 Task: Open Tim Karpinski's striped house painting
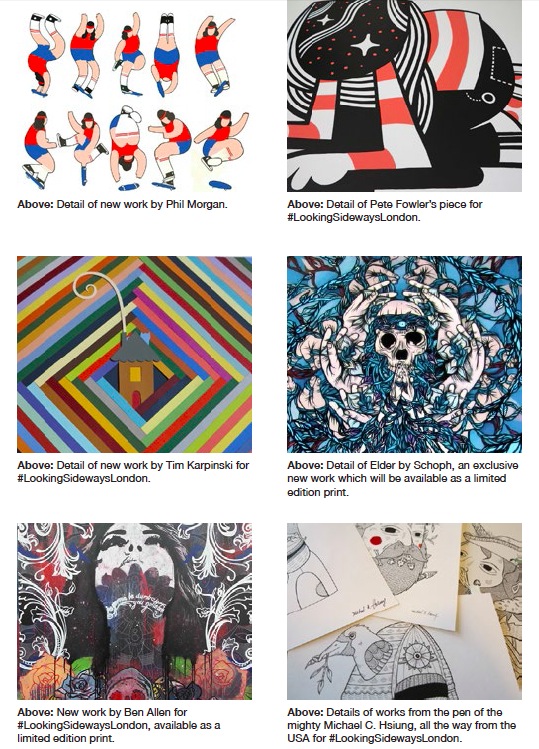(134, 354)
